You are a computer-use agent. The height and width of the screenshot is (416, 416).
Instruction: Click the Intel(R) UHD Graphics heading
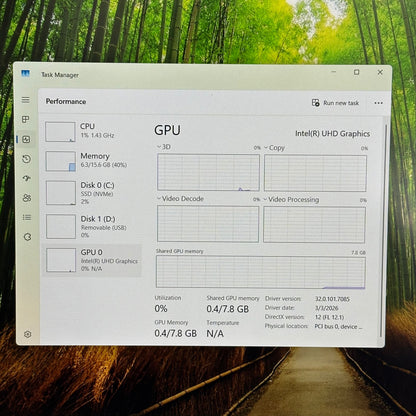332,134
